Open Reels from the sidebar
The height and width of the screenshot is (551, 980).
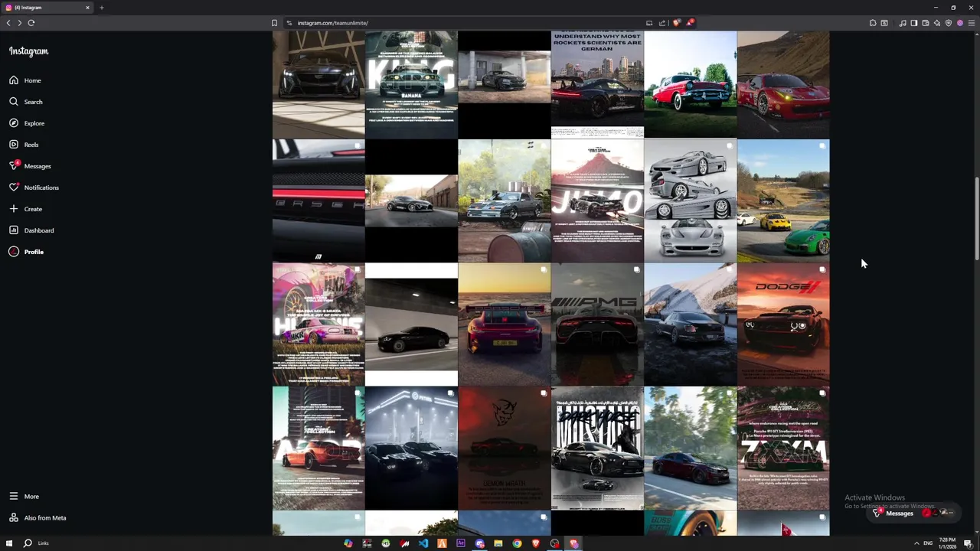tap(24, 145)
